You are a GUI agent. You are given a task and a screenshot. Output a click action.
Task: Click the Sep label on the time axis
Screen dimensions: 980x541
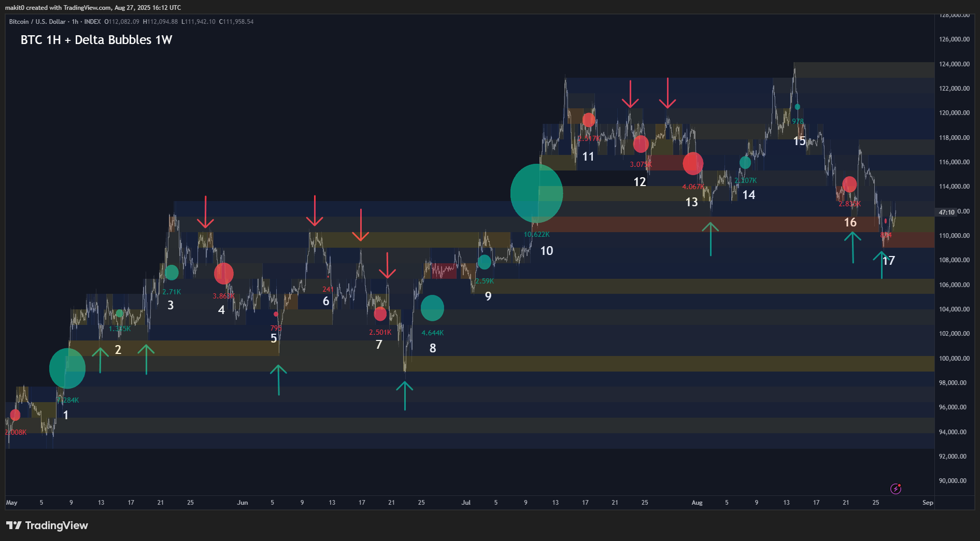[928, 503]
